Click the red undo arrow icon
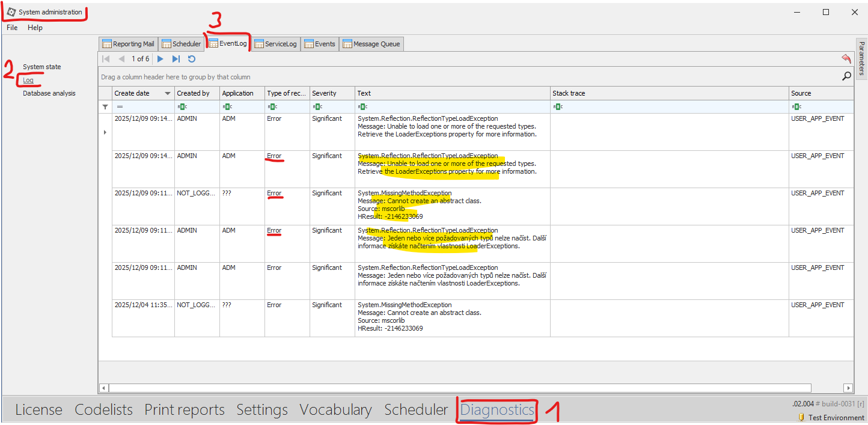 click(846, 58)
